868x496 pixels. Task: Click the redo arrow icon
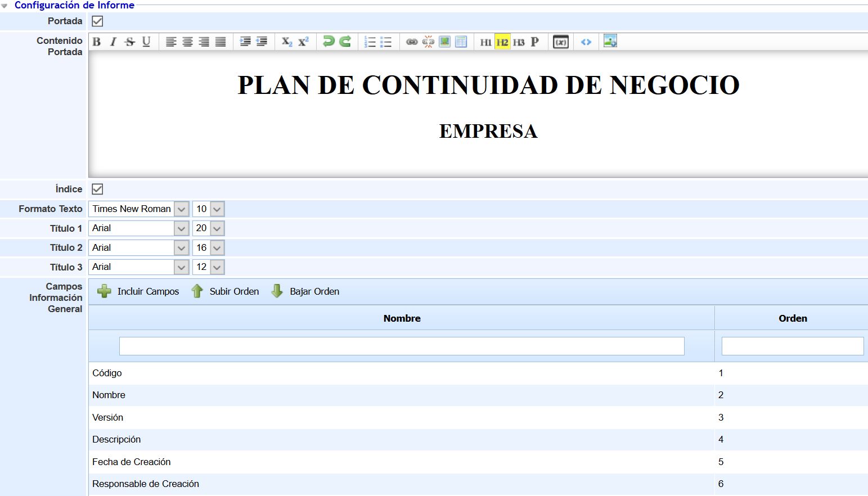point(345,41)
